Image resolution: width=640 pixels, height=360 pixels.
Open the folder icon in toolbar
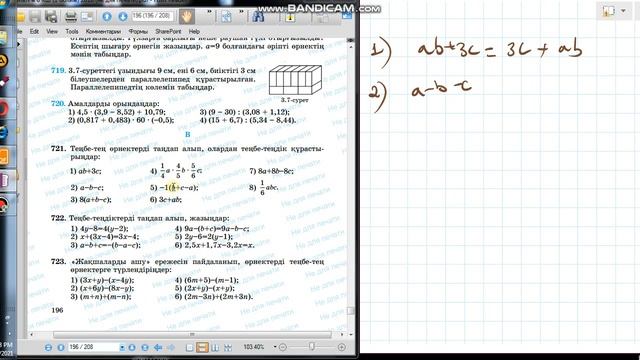(x=21, y=17)
